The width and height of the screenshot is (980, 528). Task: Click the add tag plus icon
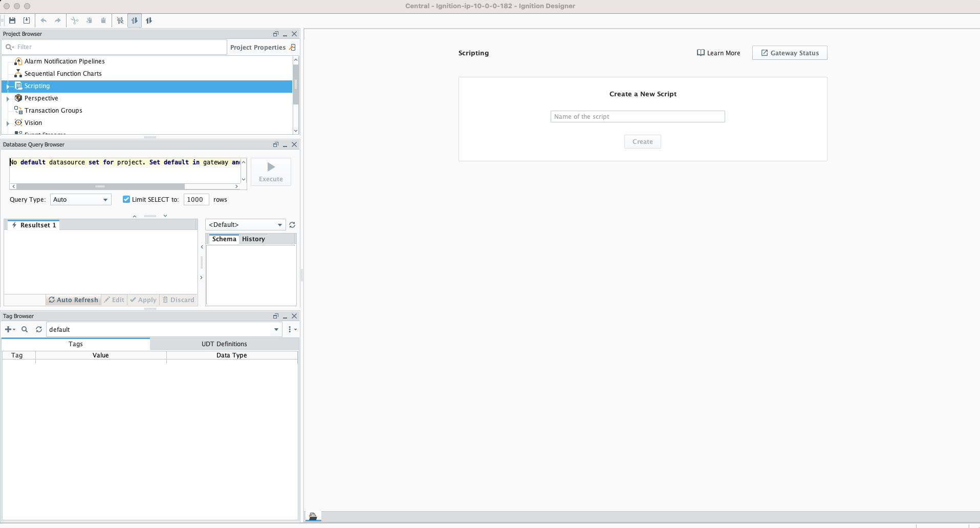[x=8, y=329]
